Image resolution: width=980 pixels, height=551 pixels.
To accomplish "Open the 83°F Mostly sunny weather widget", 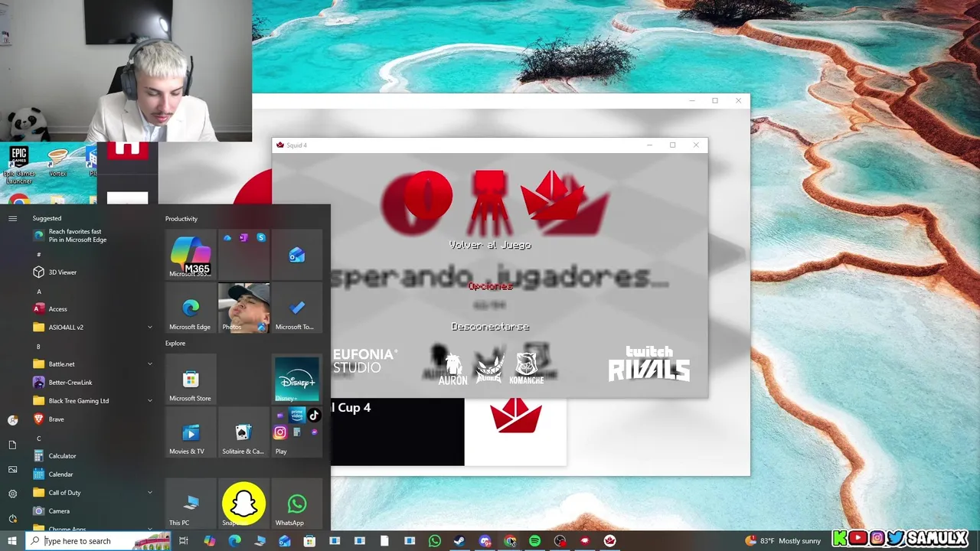I will [x=783, y=541].
